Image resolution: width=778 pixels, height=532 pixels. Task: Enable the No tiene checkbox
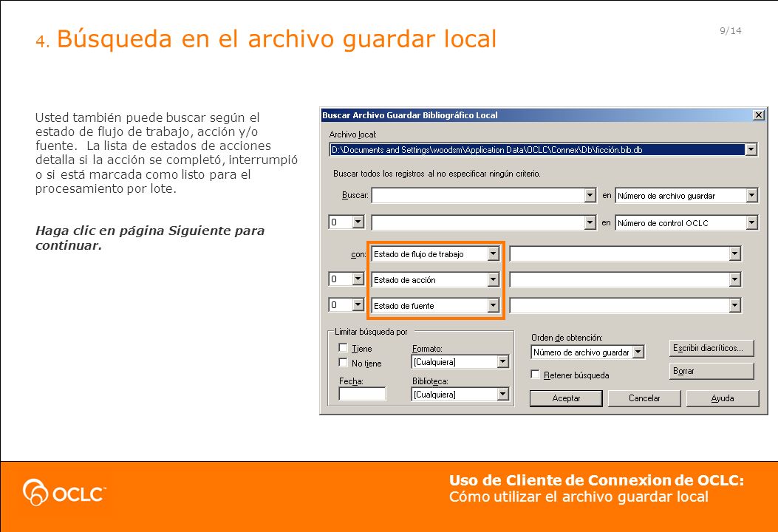coord(343,362)
